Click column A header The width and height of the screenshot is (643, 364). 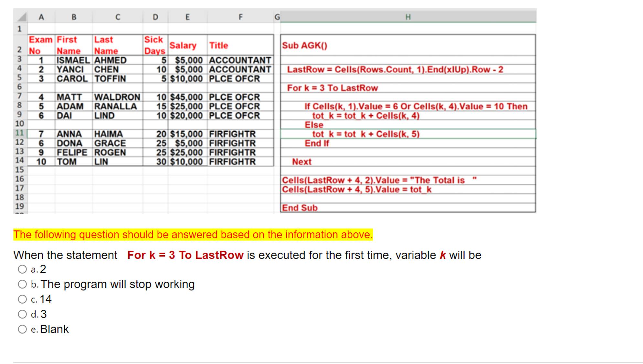click(x=41, y=17)
